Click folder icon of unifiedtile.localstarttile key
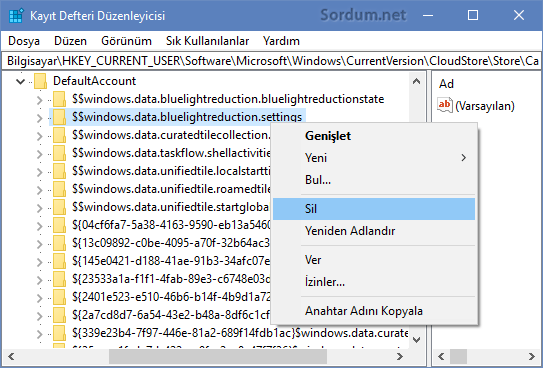Viewport: 543px width, 368px height. (x=59, y=171)
